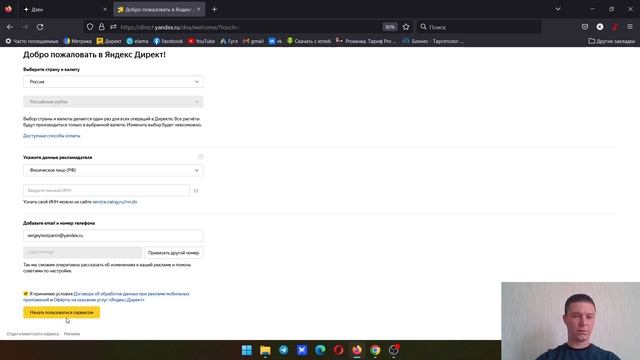Toggle the terms acceptance checkbox
The width and height of the screenshot is (640, 360).
pos(26,293)
